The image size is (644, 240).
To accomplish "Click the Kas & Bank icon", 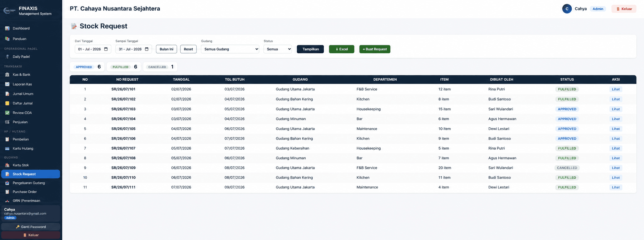I will coord(7,75).
